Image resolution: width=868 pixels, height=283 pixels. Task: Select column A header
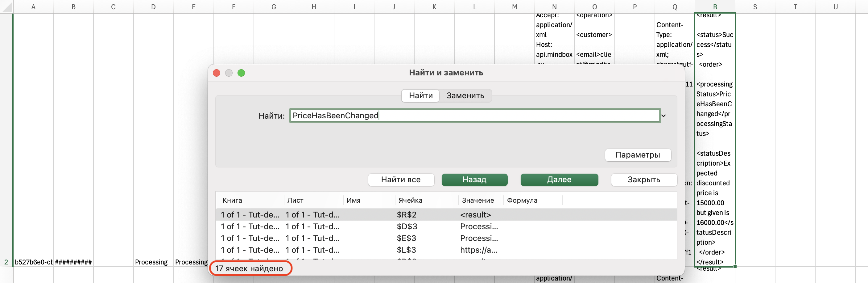point(33,7)
